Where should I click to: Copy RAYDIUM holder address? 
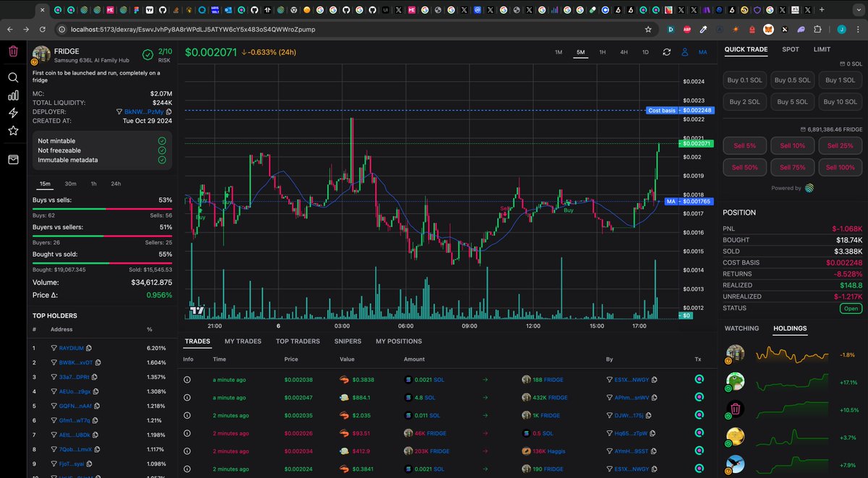point(90,348)
